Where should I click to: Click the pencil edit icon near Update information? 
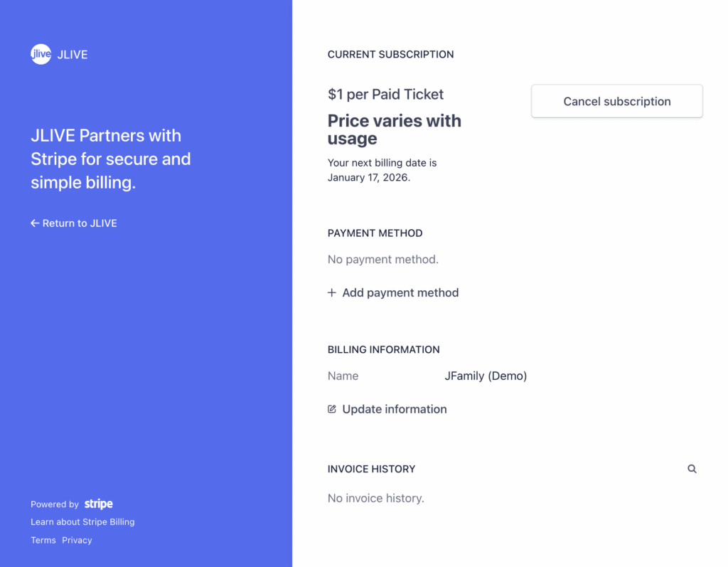pos(332,409)
